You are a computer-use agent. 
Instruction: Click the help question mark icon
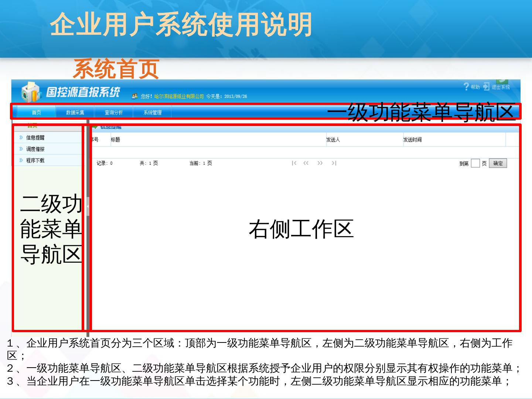466,87
